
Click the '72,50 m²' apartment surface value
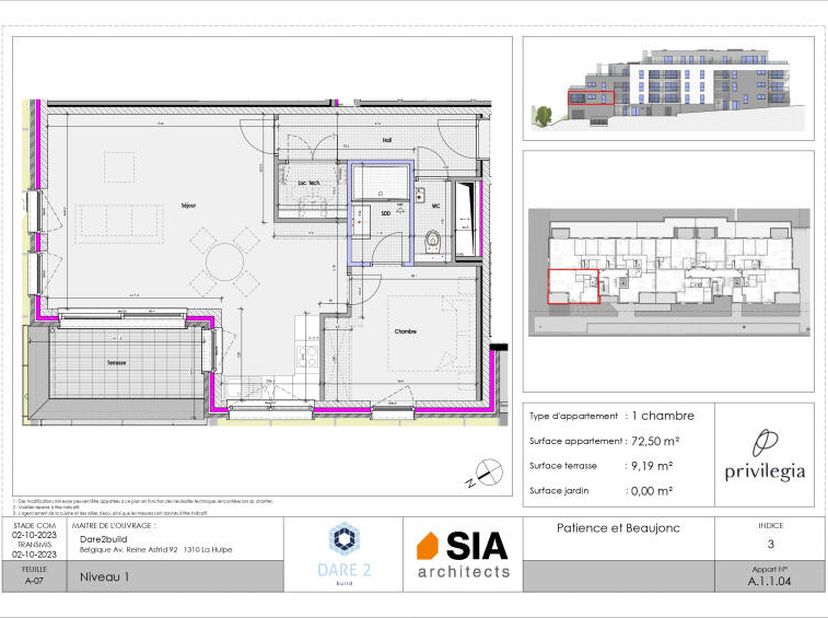point(655,441)
